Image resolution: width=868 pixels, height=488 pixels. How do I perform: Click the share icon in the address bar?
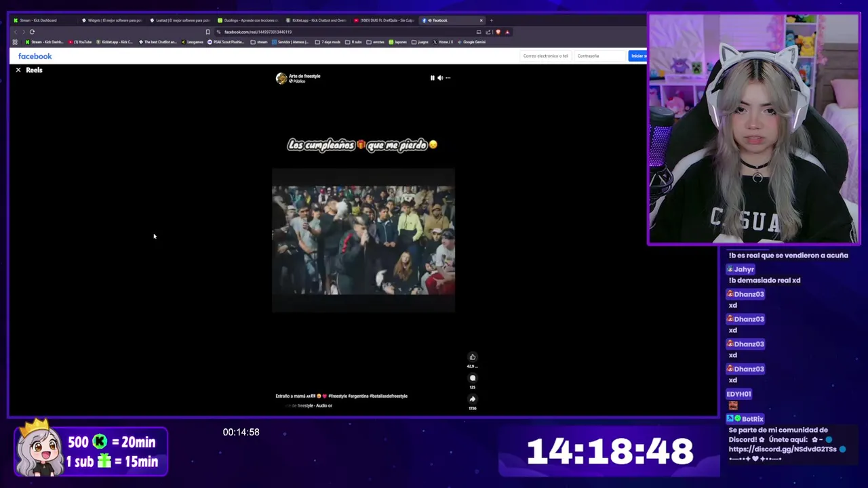click(x=488, y=32)
